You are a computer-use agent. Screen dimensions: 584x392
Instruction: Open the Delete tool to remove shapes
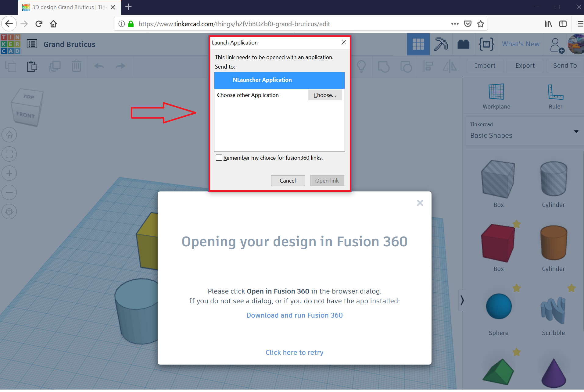click(x=76, y=66)
